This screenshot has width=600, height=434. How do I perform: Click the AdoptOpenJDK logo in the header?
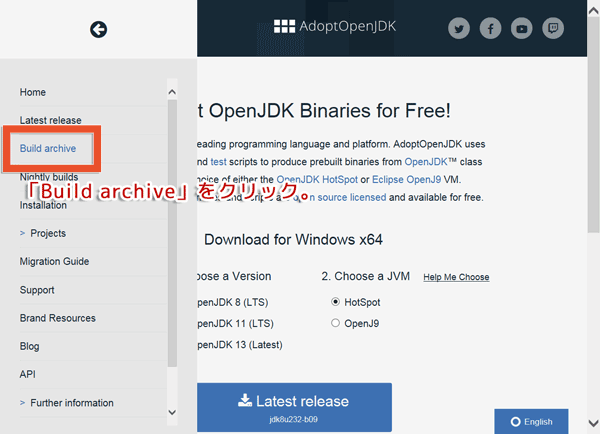pyautogui.click(x=335, y=26)
